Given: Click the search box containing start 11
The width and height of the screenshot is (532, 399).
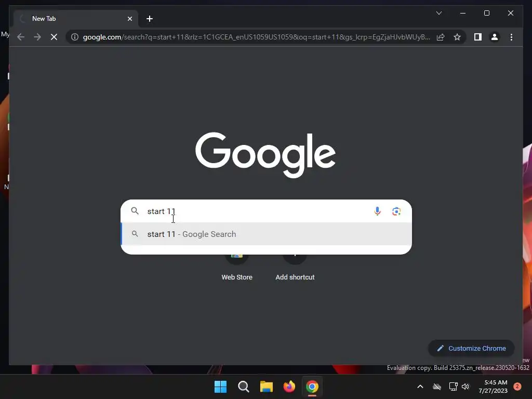Looking at the screenshot, I should 266,211.
